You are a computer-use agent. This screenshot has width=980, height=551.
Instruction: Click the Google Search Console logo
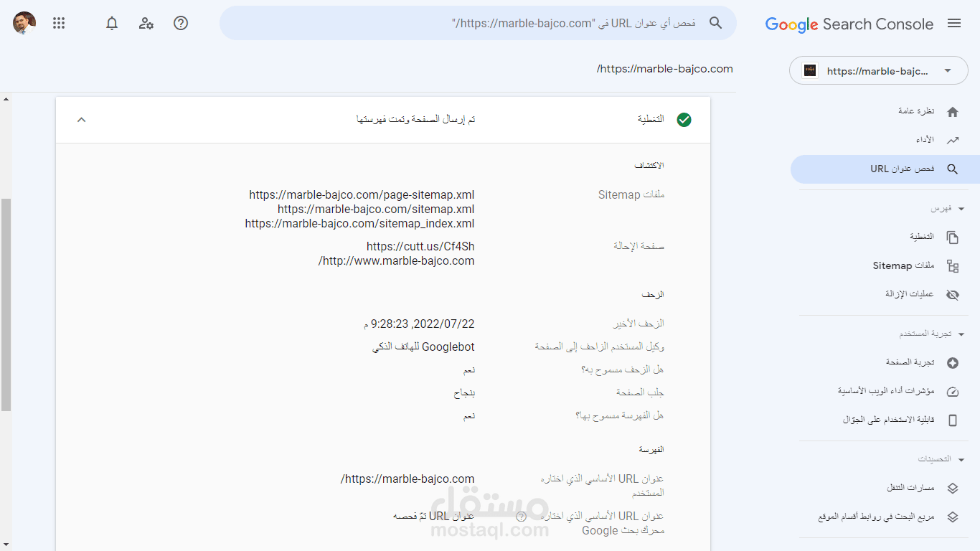849,24
